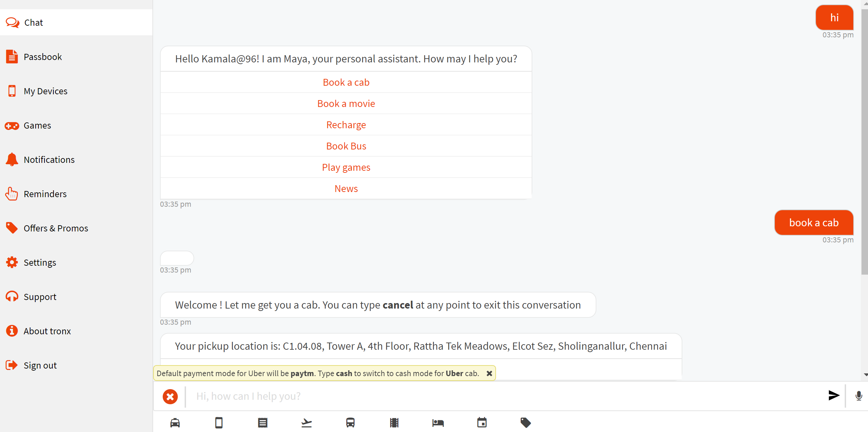Click the Book a cab option
The image size is (868, 432).
pyautogui.click(x=346, y=82)
